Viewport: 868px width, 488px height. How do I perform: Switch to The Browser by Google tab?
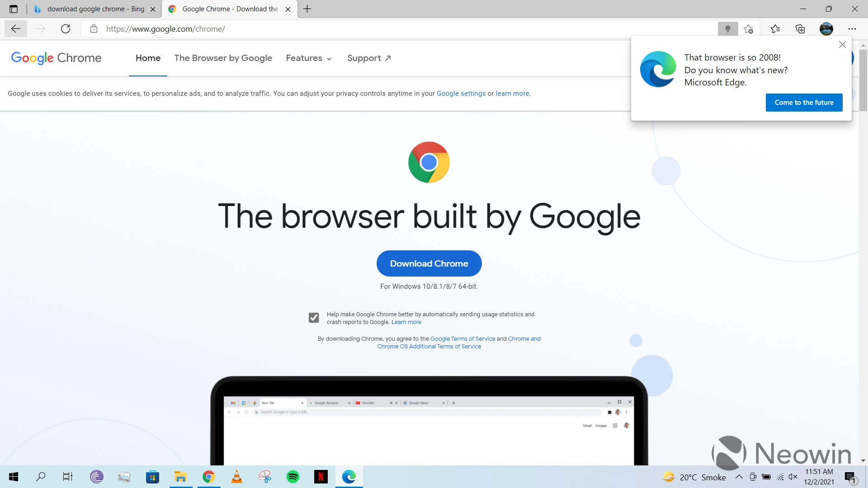tap(224, 58)
